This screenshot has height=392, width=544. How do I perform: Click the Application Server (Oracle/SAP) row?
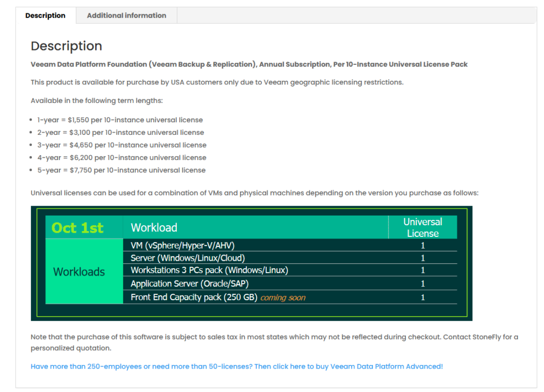pyautogui.click(x=189, y=284)
